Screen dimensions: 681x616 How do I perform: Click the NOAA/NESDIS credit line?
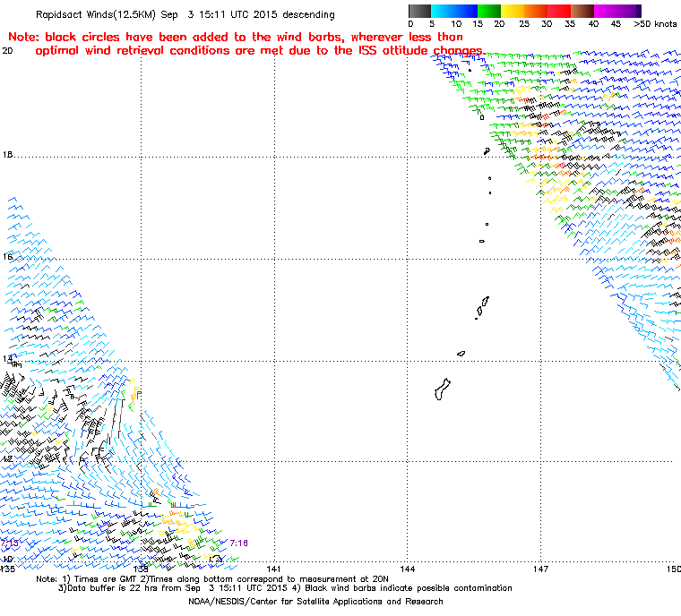click(x=315, y=602)
